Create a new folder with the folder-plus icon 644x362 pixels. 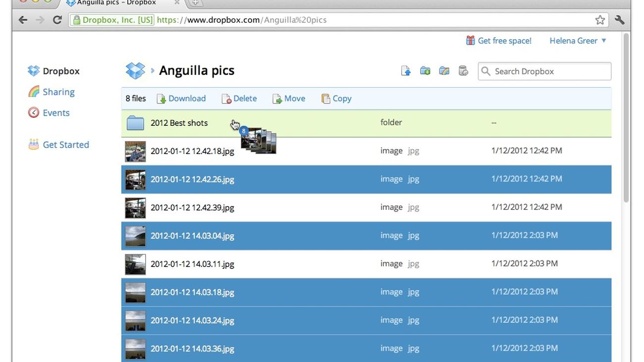point(425,71)
